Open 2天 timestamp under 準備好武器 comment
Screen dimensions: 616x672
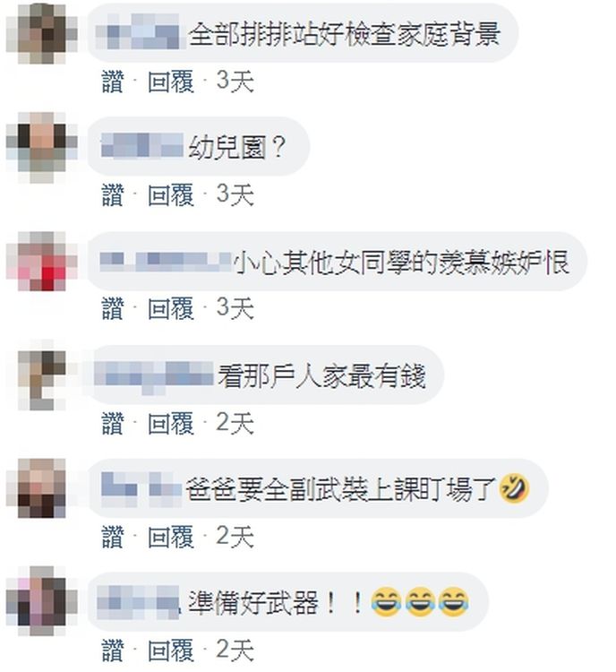[235, 650]
